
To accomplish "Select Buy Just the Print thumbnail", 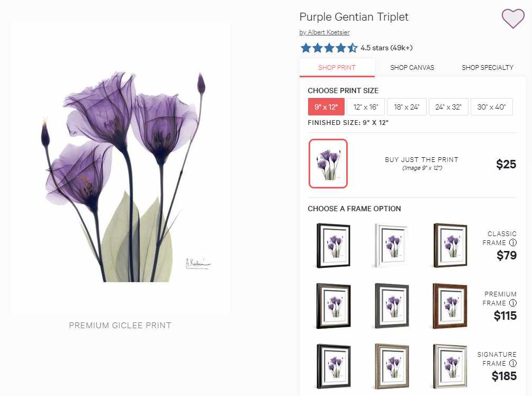I will tap(328, 164).
